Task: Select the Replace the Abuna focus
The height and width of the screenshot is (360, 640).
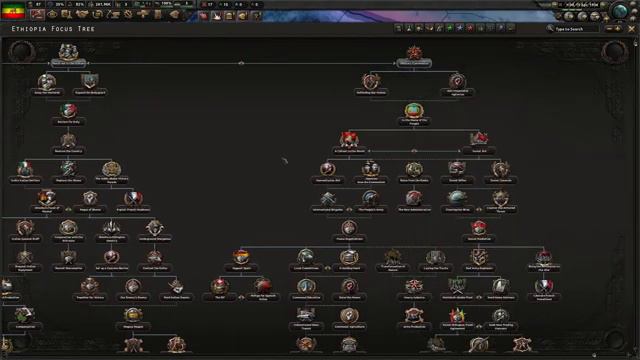Action: (x=68, y=172)
